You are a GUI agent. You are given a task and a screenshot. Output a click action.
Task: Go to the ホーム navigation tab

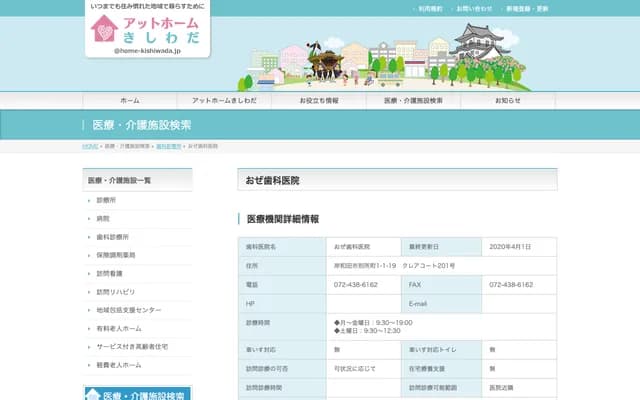[x=129, y=101]
